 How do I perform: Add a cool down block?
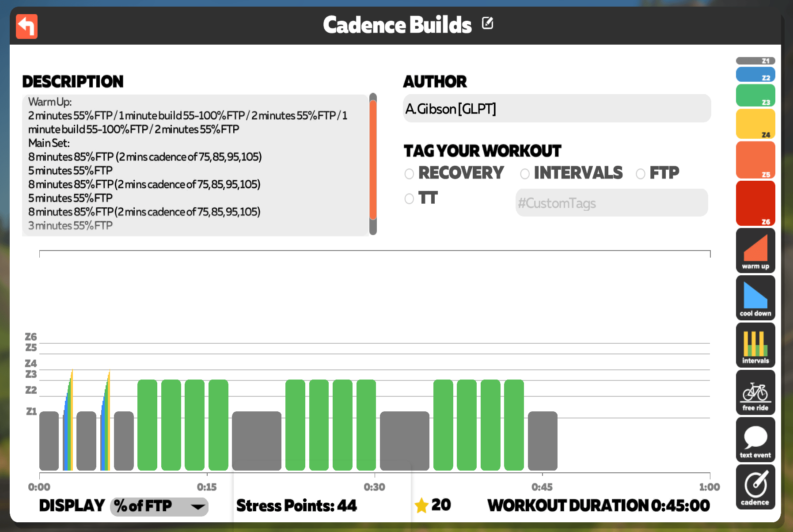(x=755, y=298)
